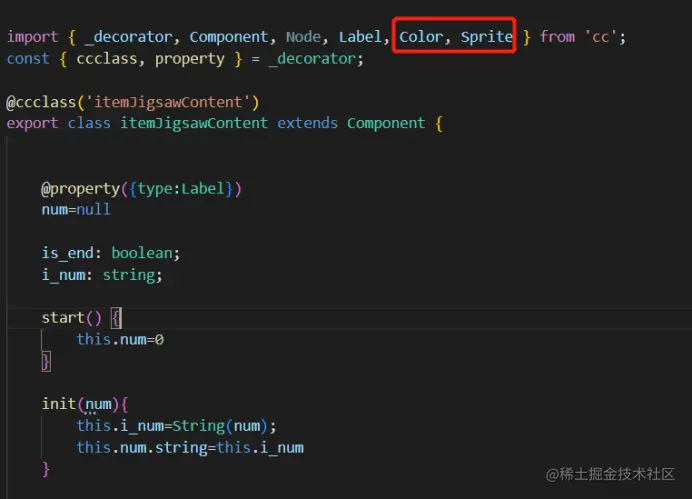The width and height of the screenshot is (692, 499).
Task: Click the this.num.string=this.i_num line
Action: click(x=189, y=447)
